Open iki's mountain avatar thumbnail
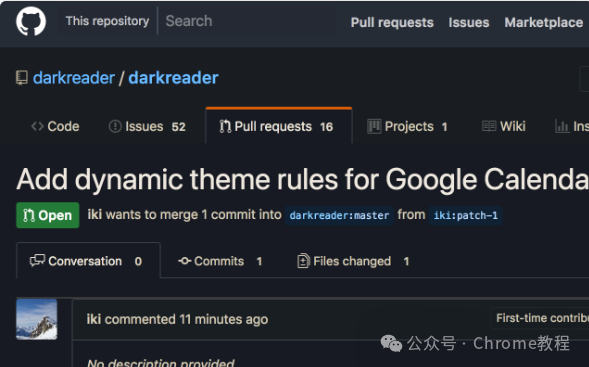 click(37, 319)
